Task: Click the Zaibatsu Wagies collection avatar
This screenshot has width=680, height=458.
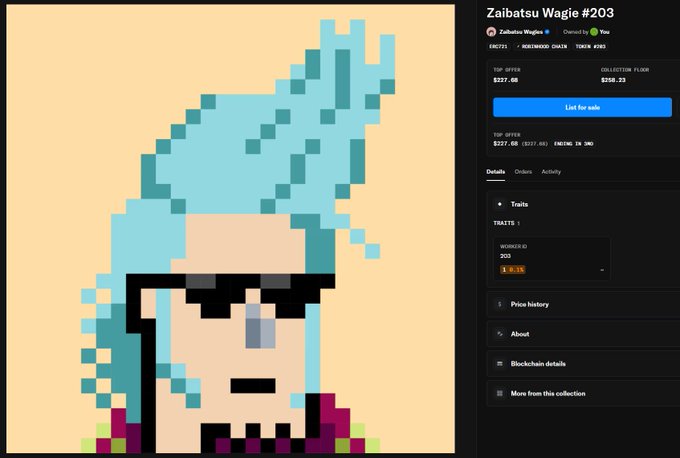Action: tap(491, 32)
